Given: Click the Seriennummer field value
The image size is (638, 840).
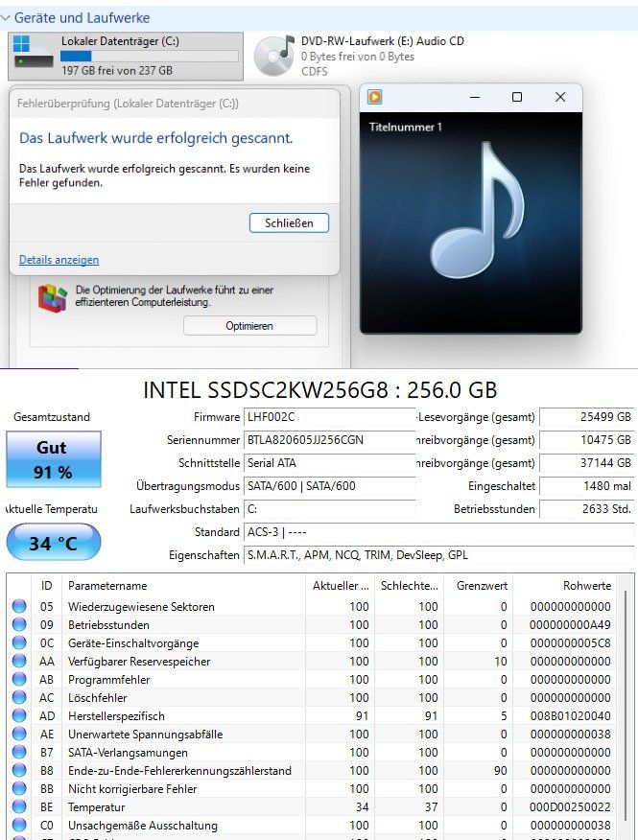Looking at the screenshot, I should tap(329, 440).
